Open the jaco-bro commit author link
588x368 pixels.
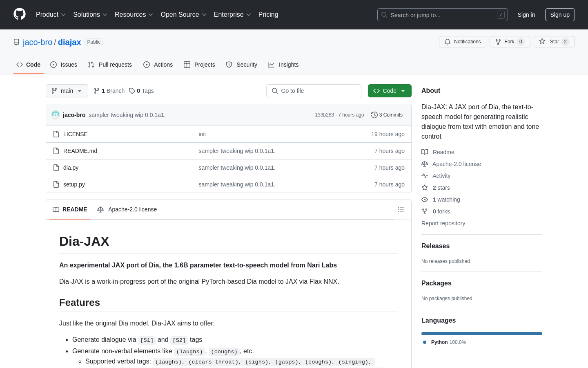pos(74,115)
